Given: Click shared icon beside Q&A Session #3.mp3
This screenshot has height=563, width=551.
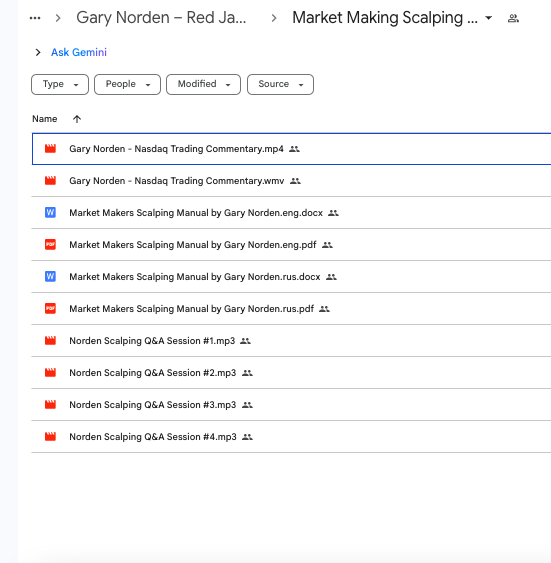Looking at the screenshot, I should point(247,405).
